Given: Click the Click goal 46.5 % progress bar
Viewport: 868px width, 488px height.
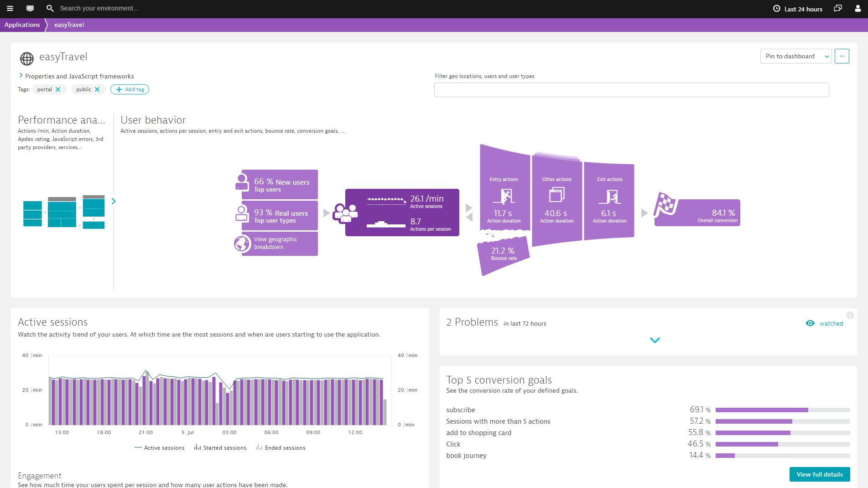Looking at the screenshot, I should pyautogui.click(x=783, y=444).
